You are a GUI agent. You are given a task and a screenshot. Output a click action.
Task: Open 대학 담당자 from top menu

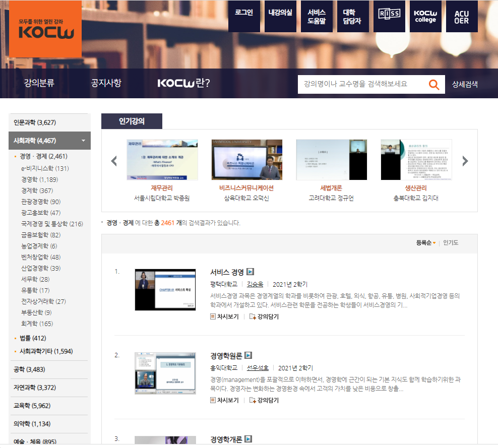click(x=353, y=16)
